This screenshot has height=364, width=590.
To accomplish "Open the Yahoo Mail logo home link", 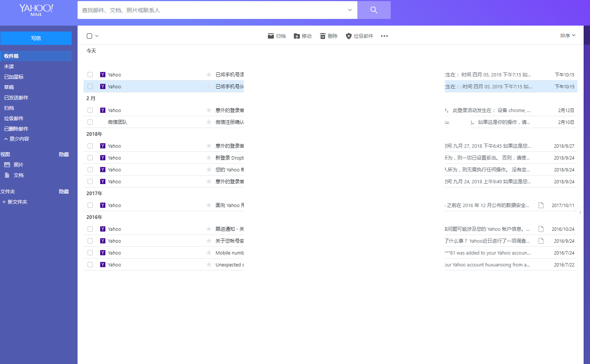I will pyautogui.click(x=36, y=10).
